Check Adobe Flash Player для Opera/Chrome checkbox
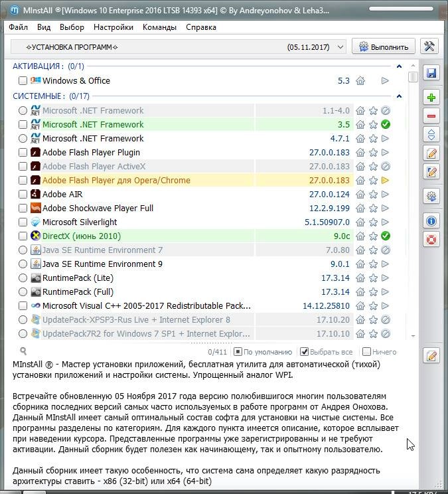The image size is (448, 494). click(x=23, y=180)
